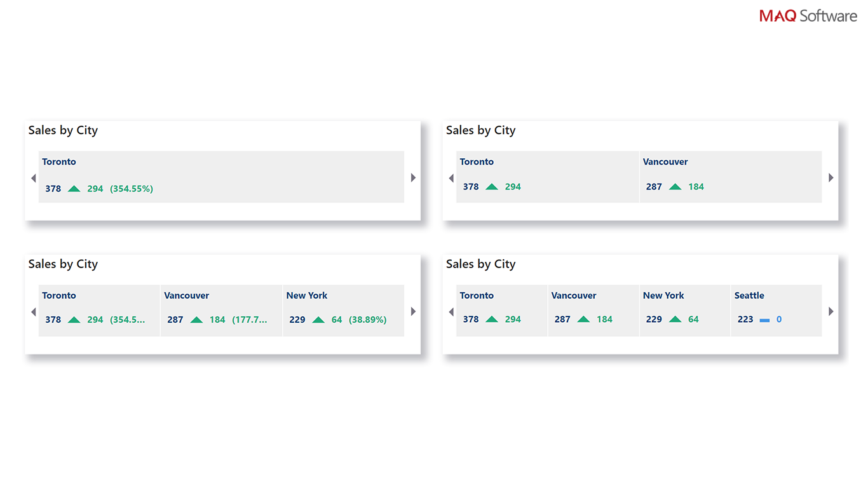Click the left arrow of the three-city card
Screen dimensions: 868x488
point(34,311)
